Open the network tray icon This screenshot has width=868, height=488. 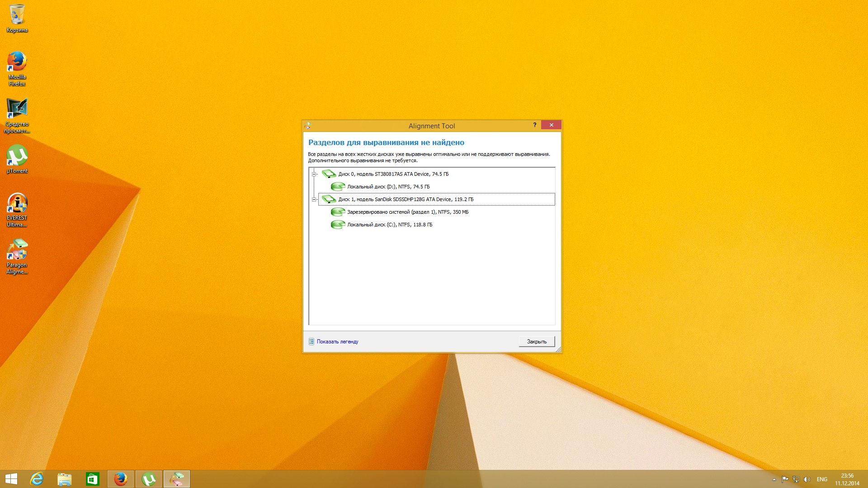[x=796, y=479]
